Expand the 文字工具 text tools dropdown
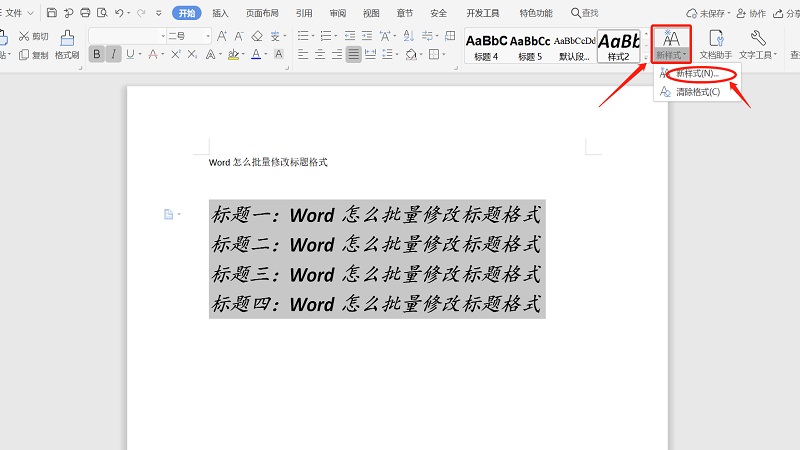This screenshot has height=450, width=800. pos(758,44)
